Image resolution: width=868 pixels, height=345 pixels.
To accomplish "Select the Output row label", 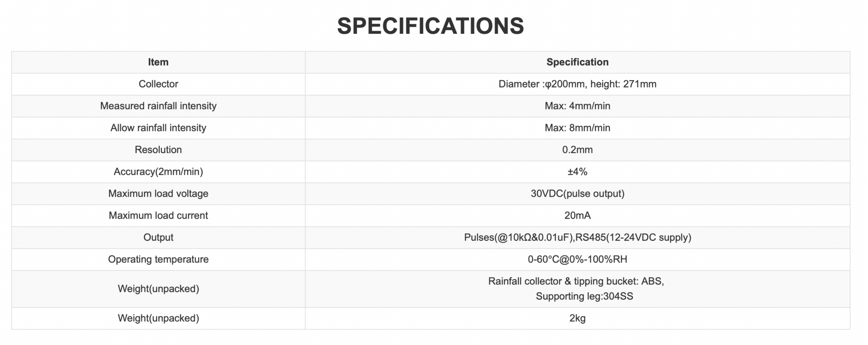I will pos(158,237).
